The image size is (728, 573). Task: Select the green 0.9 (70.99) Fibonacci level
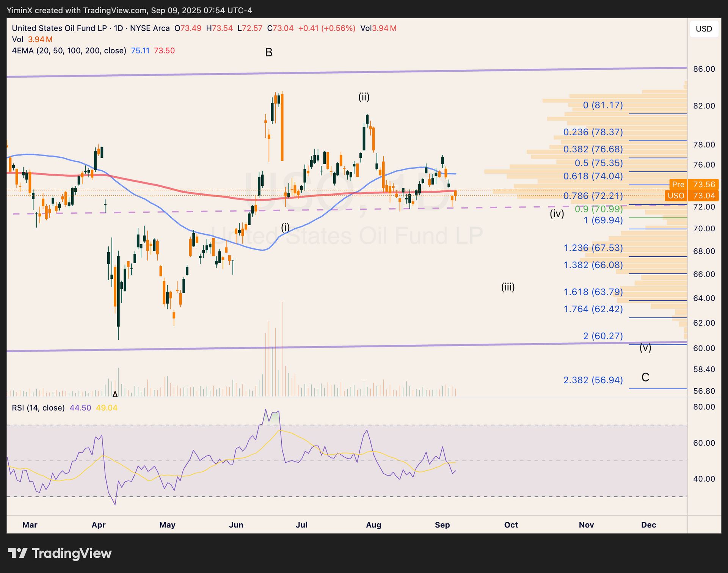598,209
